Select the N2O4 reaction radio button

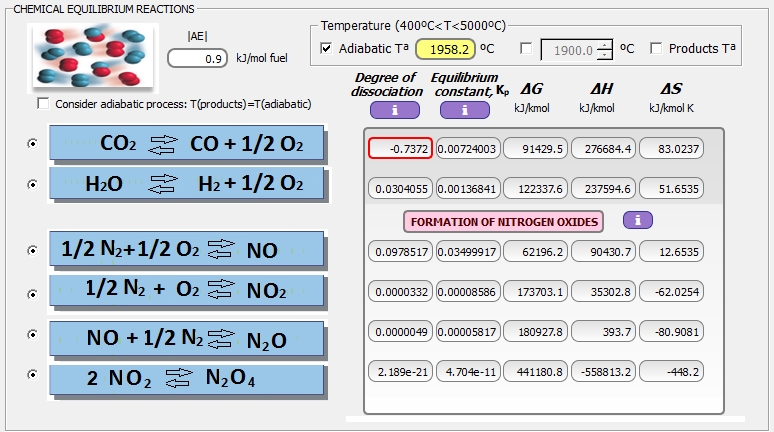pyautogui.click(x=34, y=374)
